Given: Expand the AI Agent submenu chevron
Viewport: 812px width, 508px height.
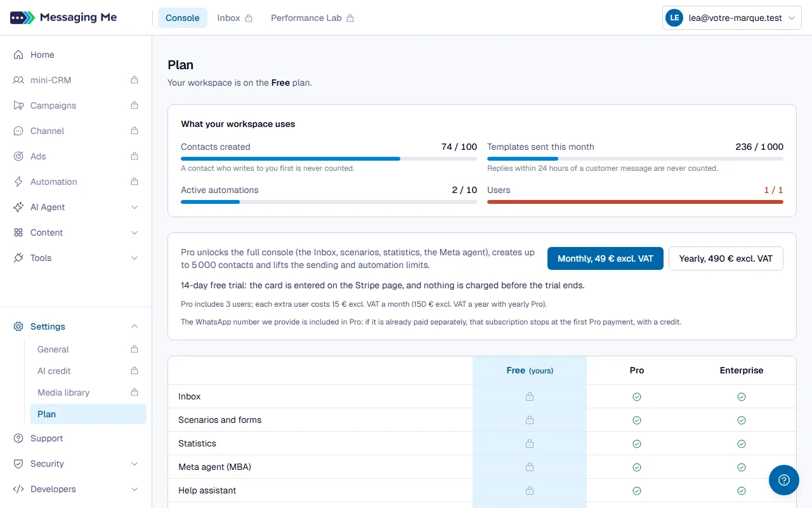Looking at the screenshot, I should tap(134, 207).
